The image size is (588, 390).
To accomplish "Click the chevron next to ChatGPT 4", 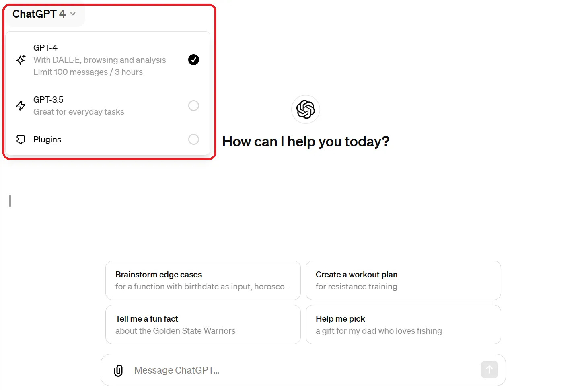I will tap(73, 14).
